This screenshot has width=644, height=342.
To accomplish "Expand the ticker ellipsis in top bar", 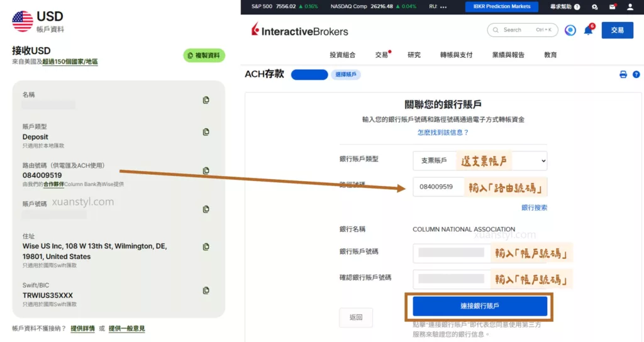I will tap(443, 7).
